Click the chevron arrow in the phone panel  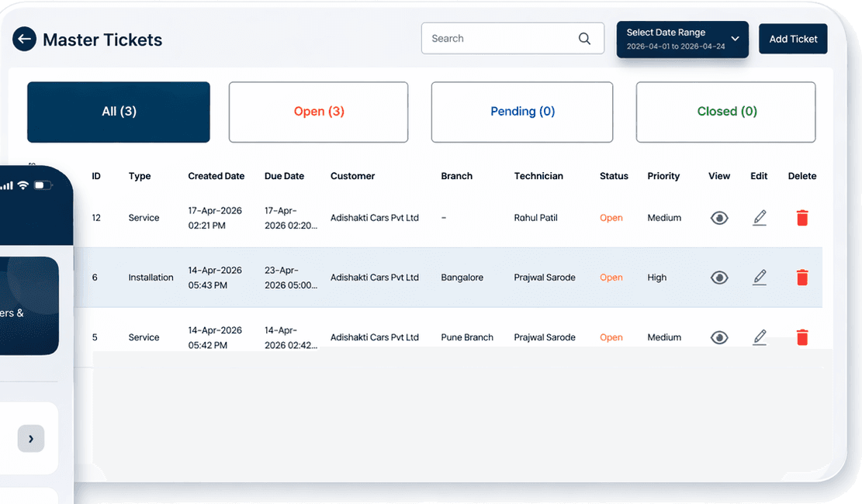[x=31, y=439]
